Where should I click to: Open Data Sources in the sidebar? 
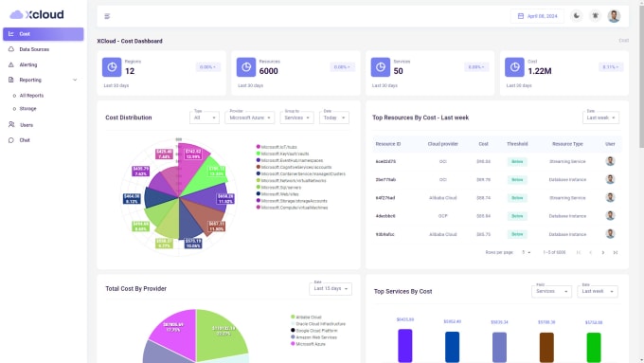44,49
